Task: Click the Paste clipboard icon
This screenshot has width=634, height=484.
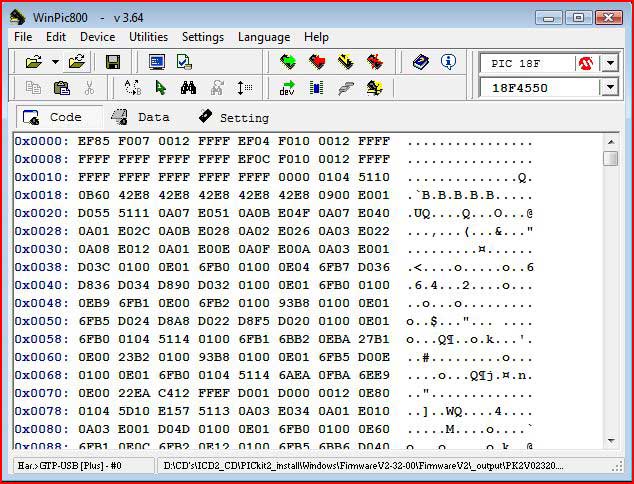Action: coord(62,88)
